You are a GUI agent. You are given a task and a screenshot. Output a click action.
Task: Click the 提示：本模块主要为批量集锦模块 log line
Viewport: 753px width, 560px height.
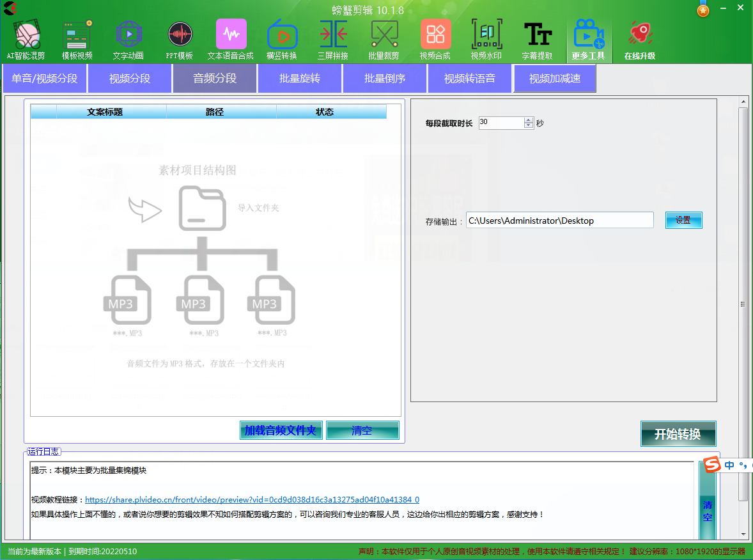click(x=89, y=471)
